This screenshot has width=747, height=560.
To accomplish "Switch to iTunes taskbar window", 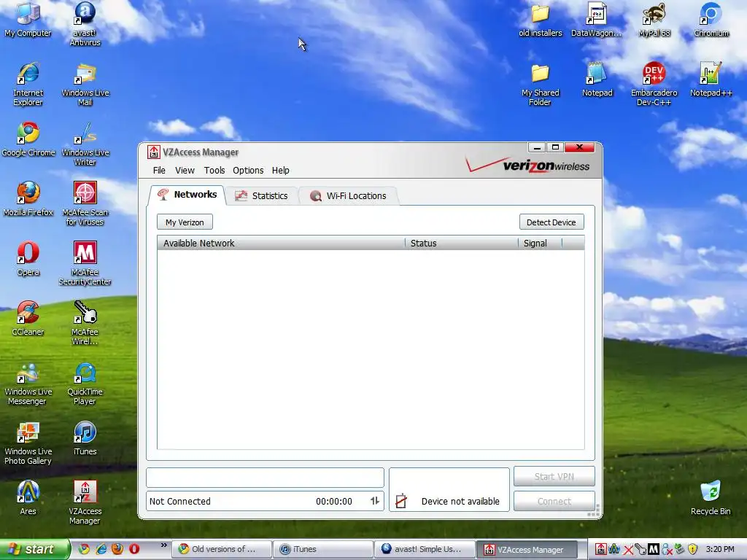I will coord(323,550).
